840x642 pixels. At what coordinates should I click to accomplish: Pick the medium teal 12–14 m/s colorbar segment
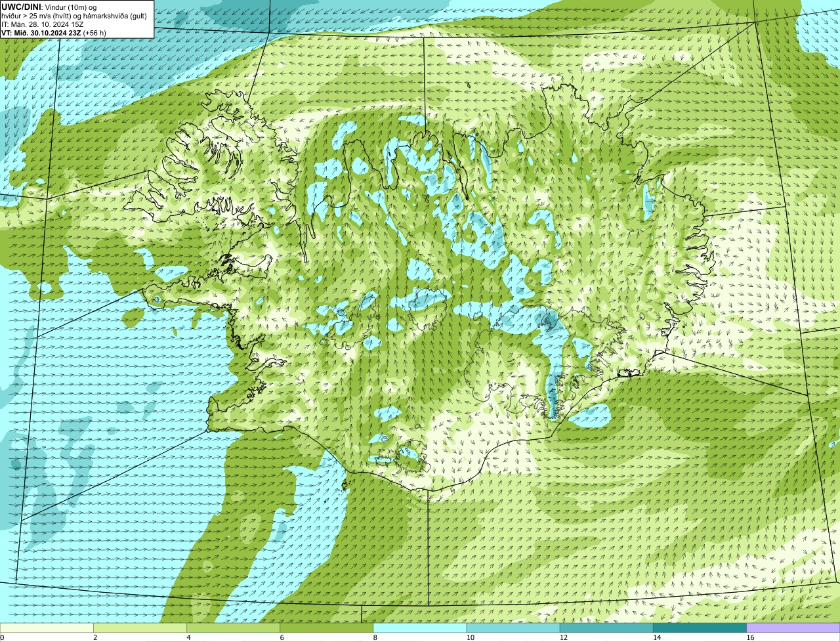click(x=606, y=628)
